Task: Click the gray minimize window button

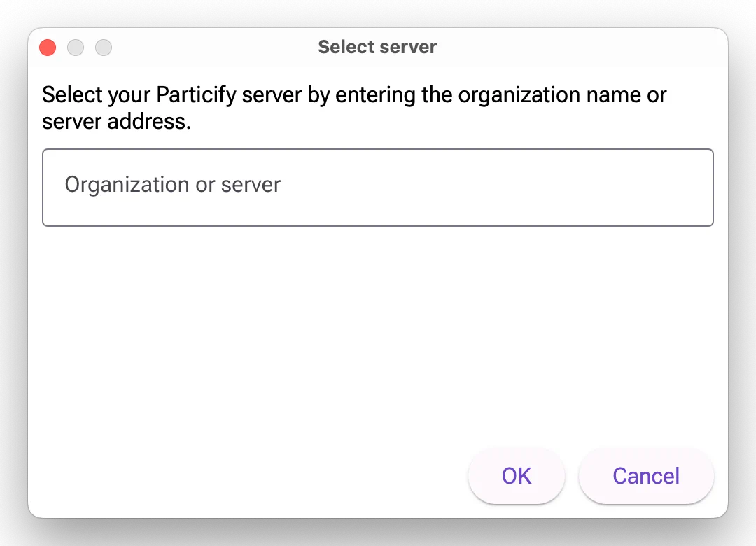Action: pos(76,48)
